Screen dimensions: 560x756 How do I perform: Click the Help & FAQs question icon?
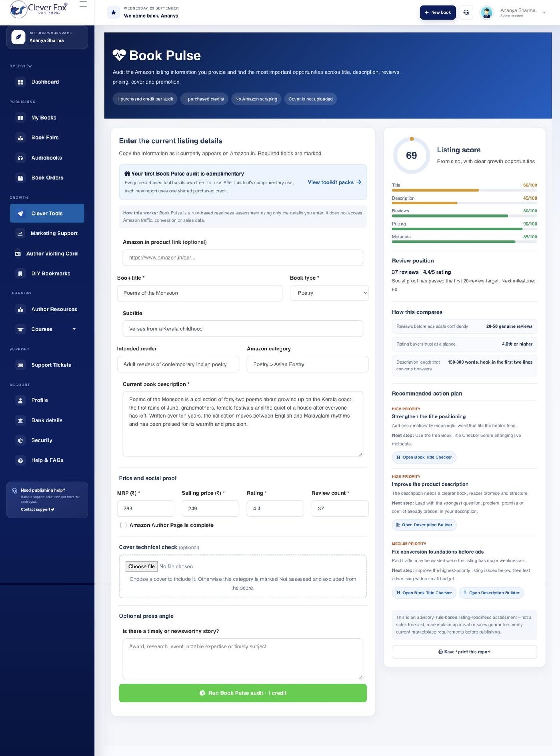tap(20, 460)
